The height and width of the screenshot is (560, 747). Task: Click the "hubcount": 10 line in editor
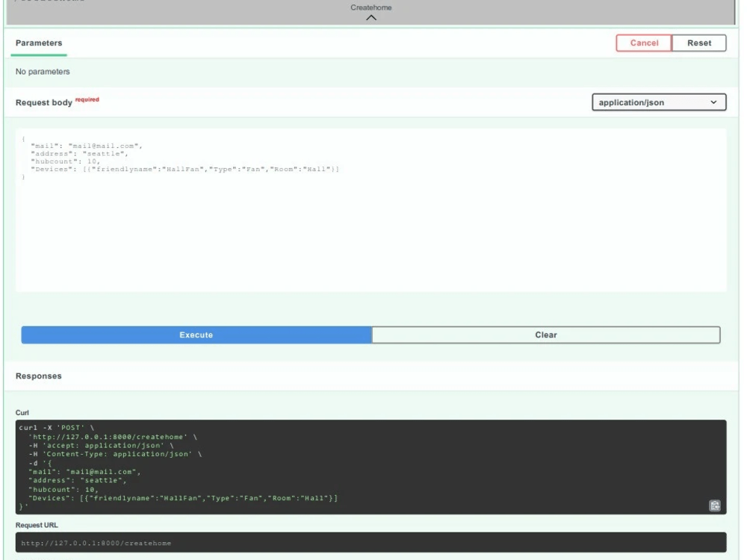coord(65,161)
